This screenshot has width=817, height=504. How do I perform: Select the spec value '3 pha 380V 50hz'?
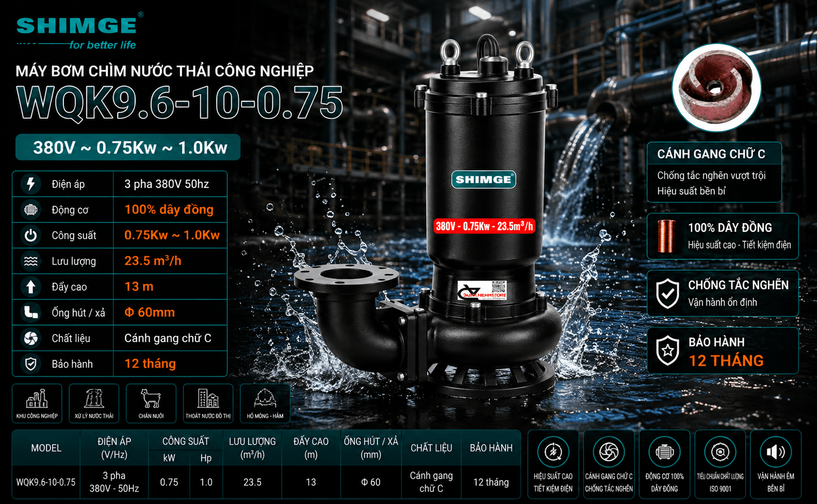click(x=167, y=184)
